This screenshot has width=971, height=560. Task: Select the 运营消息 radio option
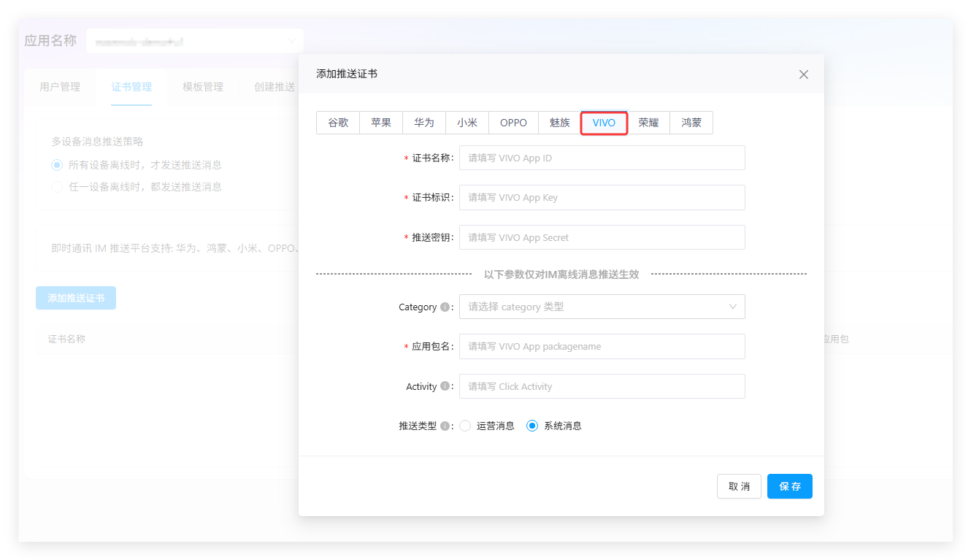[x=465, y=426]
